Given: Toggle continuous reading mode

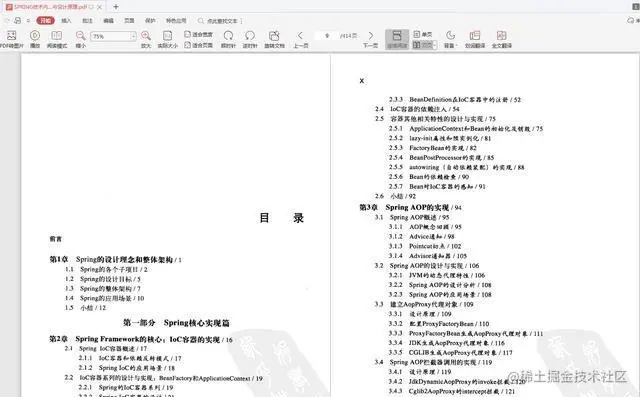Looking at the screenshot, I should (x=397, y=40).
